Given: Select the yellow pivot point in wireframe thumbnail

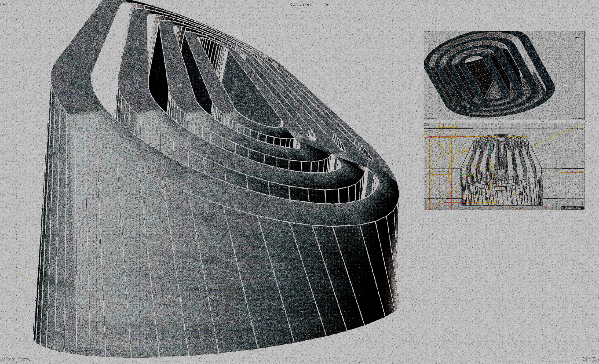Looking at the screenshot, I should click(471, 174).
